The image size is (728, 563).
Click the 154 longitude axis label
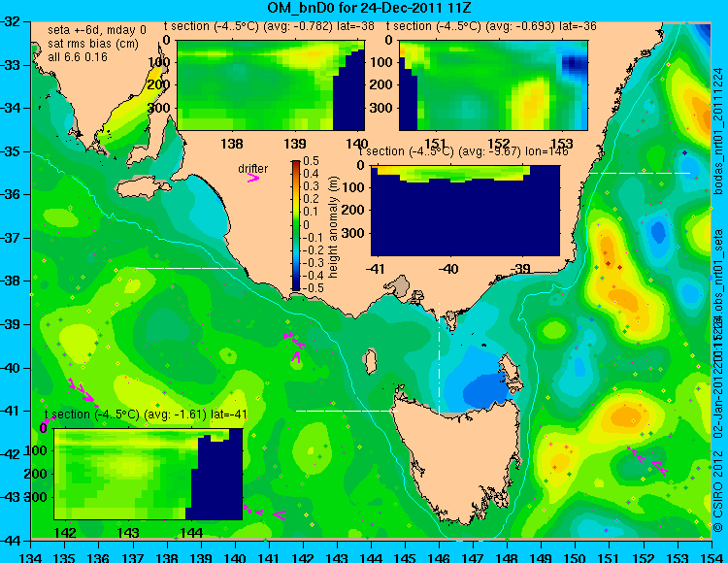711,556
